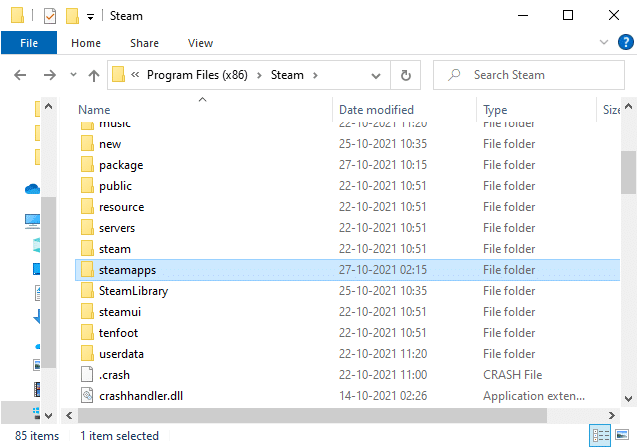Click the Application exten... type cell
The image size is (638, 448).
534,396
